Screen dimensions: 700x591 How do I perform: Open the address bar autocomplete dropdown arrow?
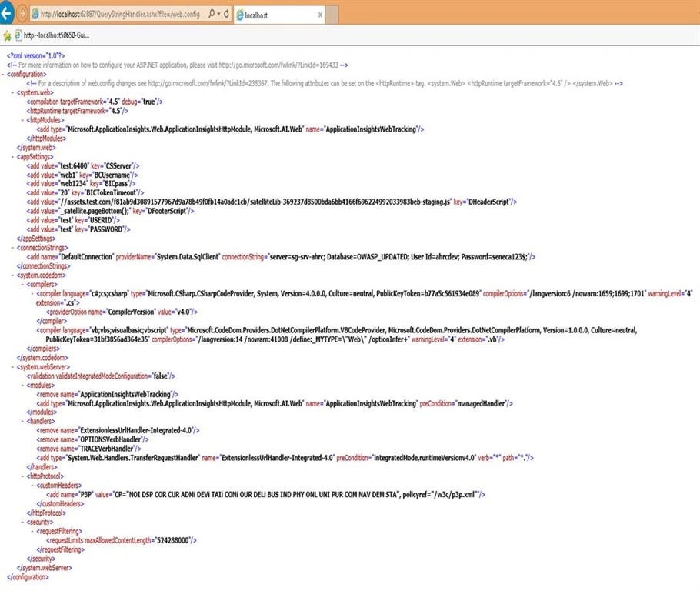[x=218, y=14]
